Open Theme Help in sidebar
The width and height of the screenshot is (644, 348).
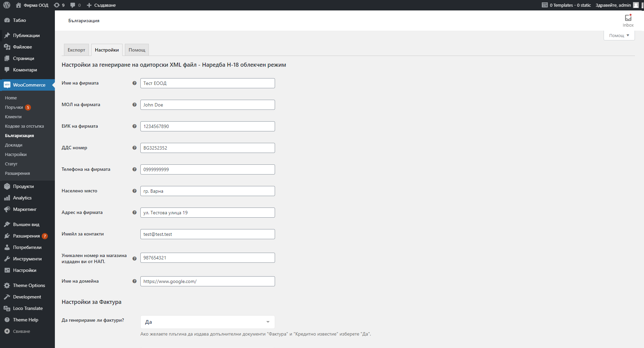point(27,320)
